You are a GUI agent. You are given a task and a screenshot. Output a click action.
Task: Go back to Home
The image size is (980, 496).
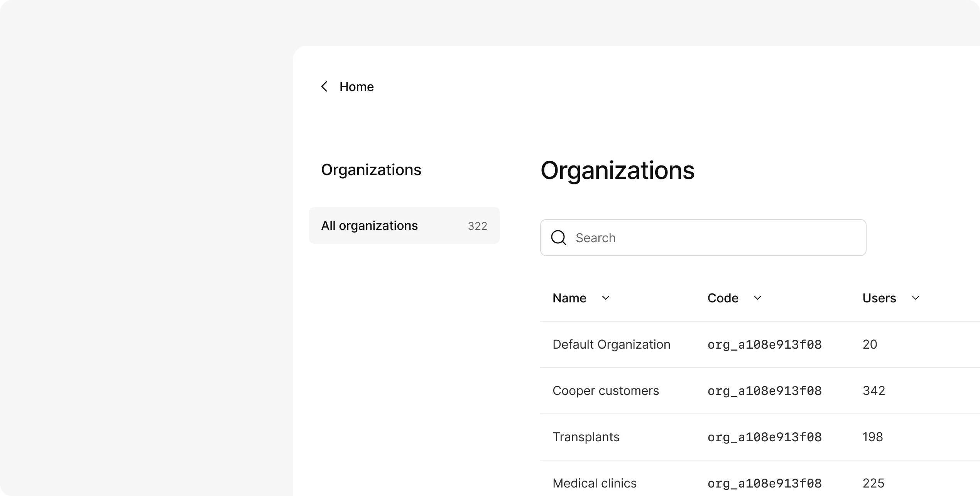pos(356,86)
